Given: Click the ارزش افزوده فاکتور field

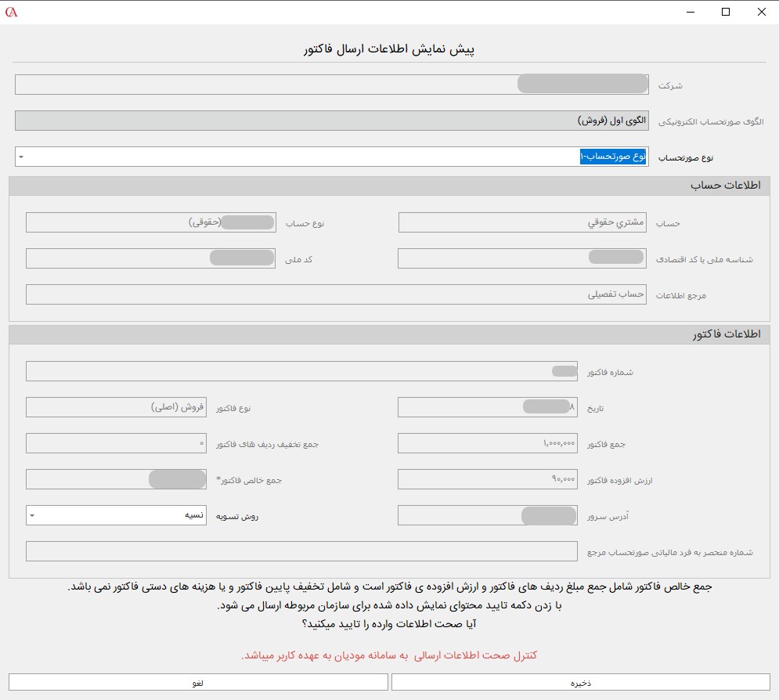Looking at the screenshot, I should 487,479.
